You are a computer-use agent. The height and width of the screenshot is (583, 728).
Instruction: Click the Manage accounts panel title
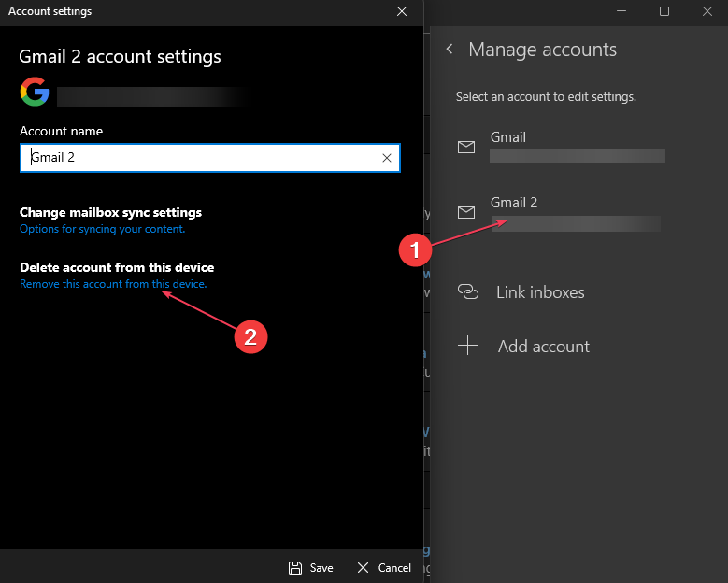tap(542, 50)
